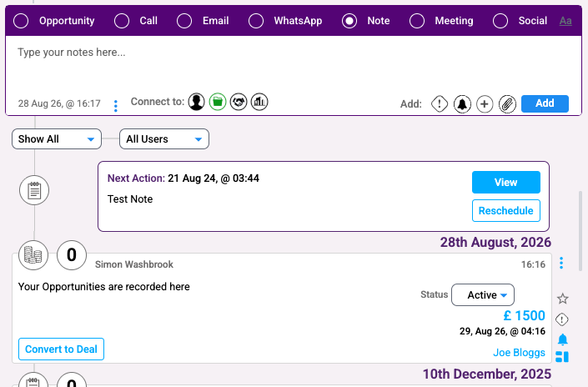
Task: Click the notepad timeline icon beside Next Action
Action: [34, 190]
